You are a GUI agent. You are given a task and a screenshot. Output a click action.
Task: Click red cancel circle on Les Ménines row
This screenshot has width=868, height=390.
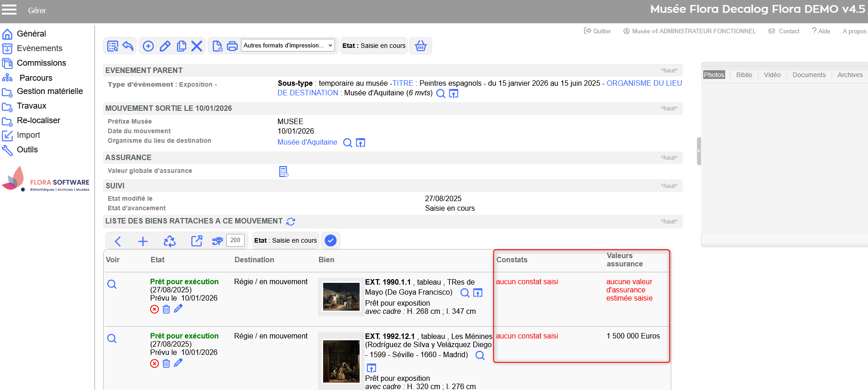pos(154,364)
